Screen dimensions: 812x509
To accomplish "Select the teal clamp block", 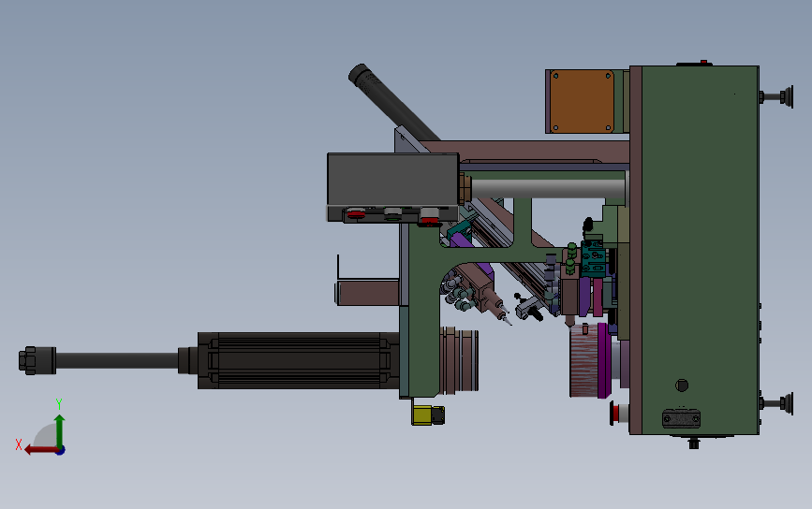I will [x=594, y=258].
